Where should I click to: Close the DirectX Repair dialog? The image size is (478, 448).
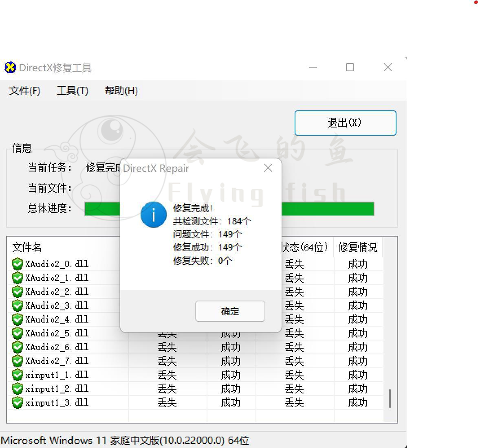pos(268,168)
